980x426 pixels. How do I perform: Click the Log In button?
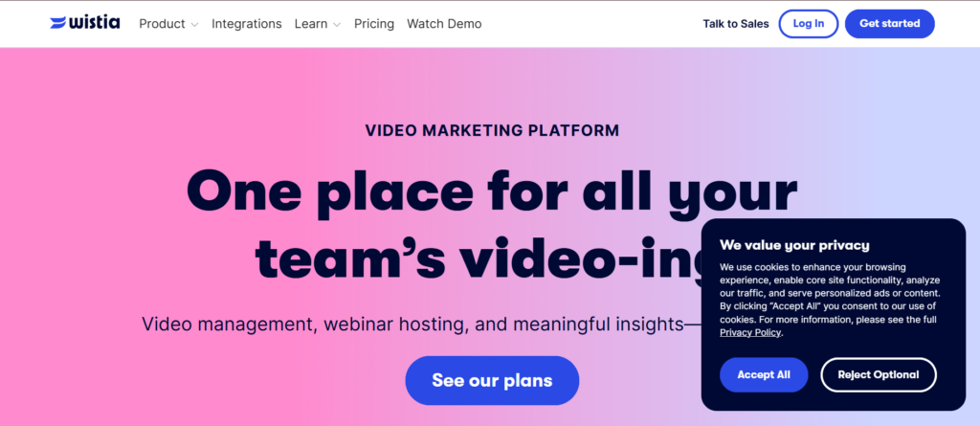[x=808, y=24]
